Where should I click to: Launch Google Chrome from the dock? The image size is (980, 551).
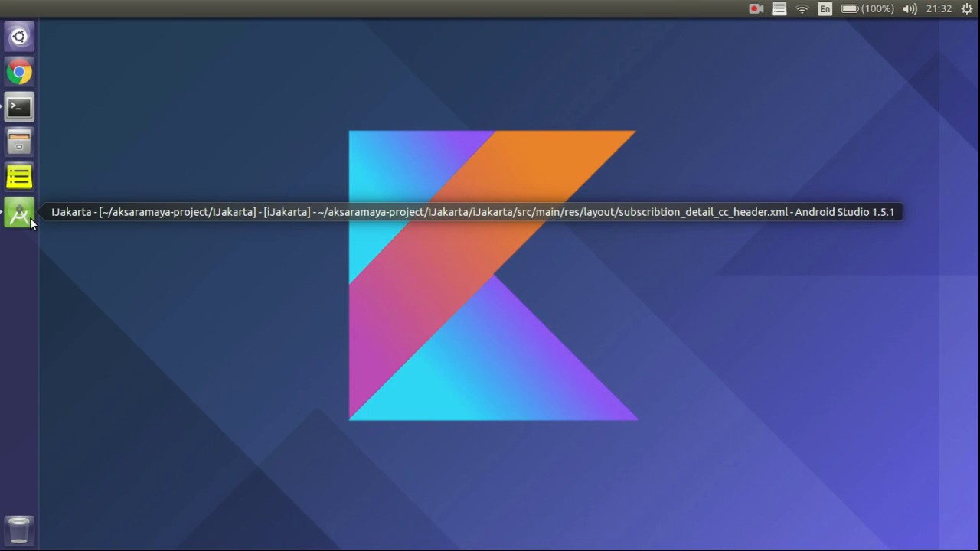click(19, 73)
